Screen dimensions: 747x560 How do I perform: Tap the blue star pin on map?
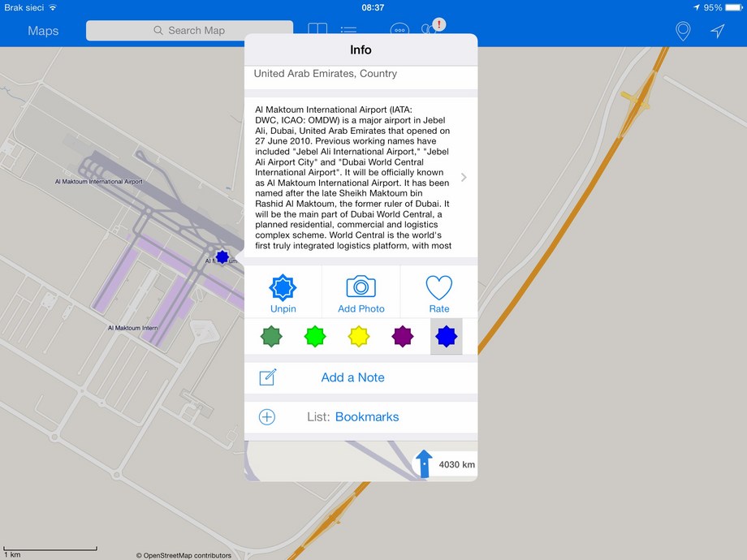222,257
